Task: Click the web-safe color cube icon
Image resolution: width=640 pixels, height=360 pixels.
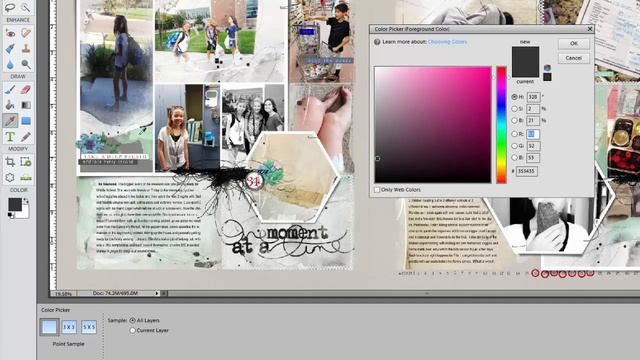Action: [x=547, y=68]
